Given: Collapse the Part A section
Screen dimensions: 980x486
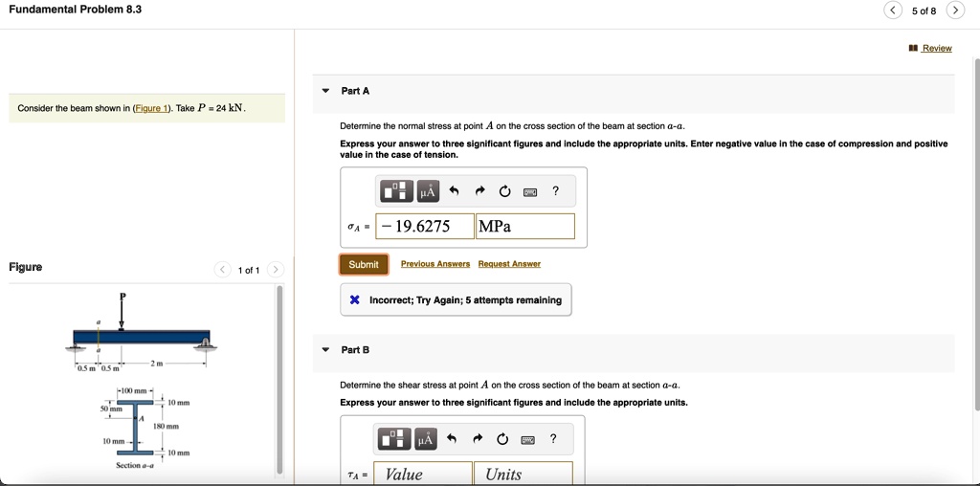Looking at the screenshot, I should (325, 91).
